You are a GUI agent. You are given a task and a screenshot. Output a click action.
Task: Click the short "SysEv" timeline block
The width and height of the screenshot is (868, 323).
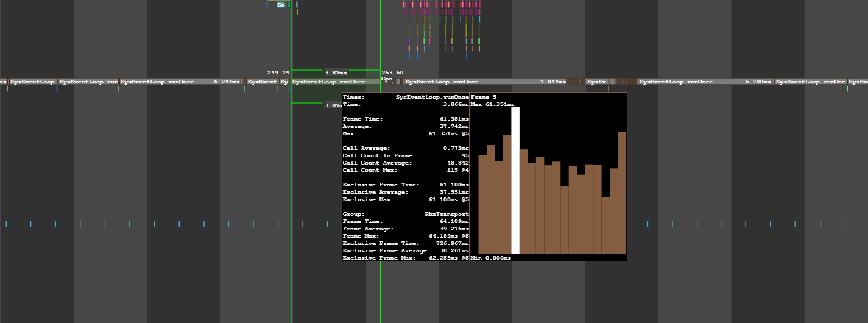pyautogui.click(x=597, y=82)
